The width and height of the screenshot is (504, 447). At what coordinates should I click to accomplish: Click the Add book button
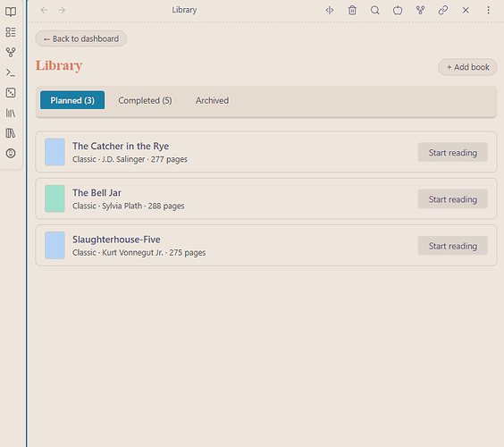coord(467,67)
